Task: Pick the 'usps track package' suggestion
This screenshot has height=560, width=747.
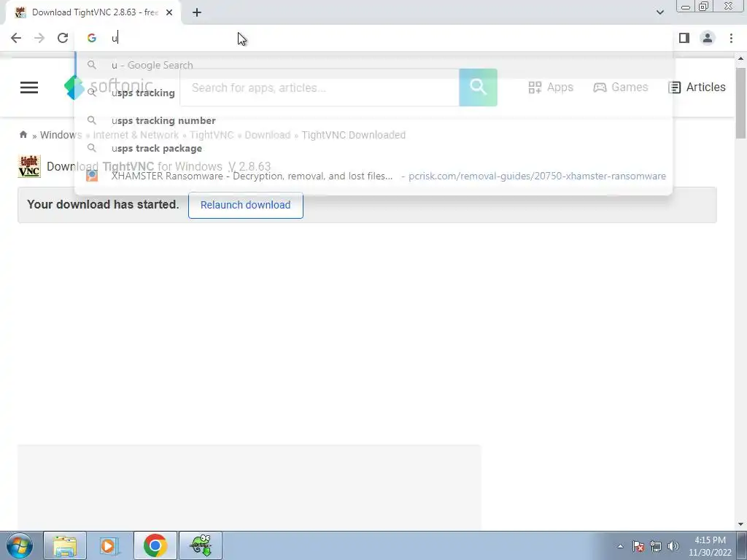Action: (374, 148)
